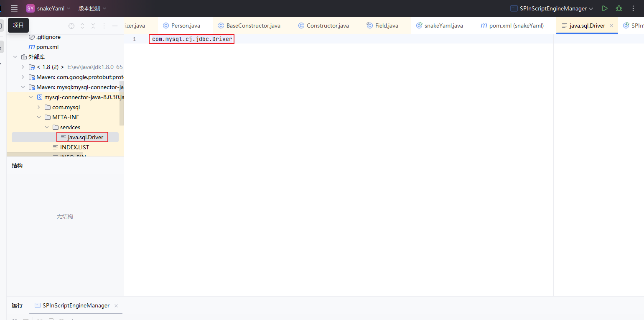The image size is (644, 320).
Task: Click the pom.xml tab Maven icon
Action: [x=484, y=26]
